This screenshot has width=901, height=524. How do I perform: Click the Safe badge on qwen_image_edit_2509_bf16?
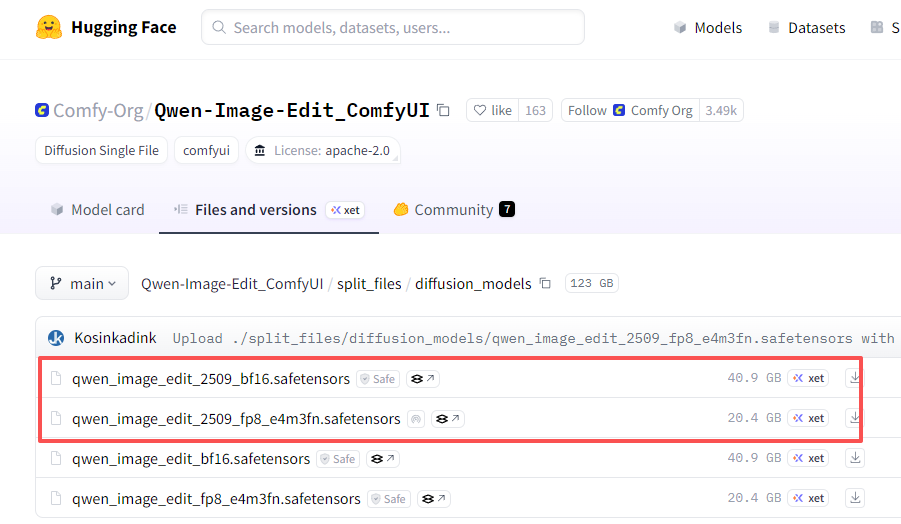(x=378, y=379)
